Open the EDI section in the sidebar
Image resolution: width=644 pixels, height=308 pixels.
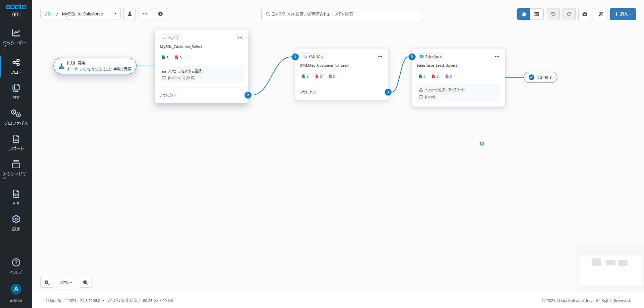click(16, 92)
